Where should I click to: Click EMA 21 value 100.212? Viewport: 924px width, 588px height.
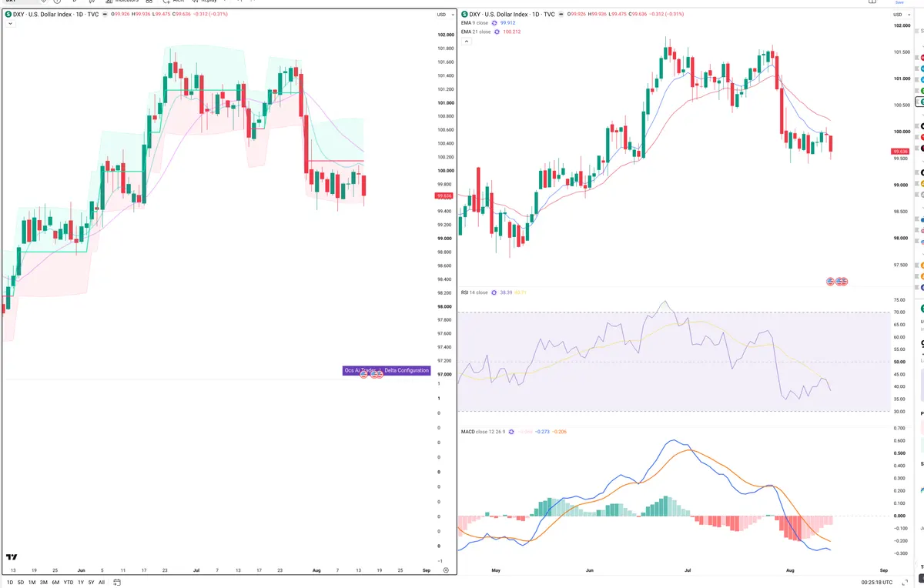click(x=511, y=32)
